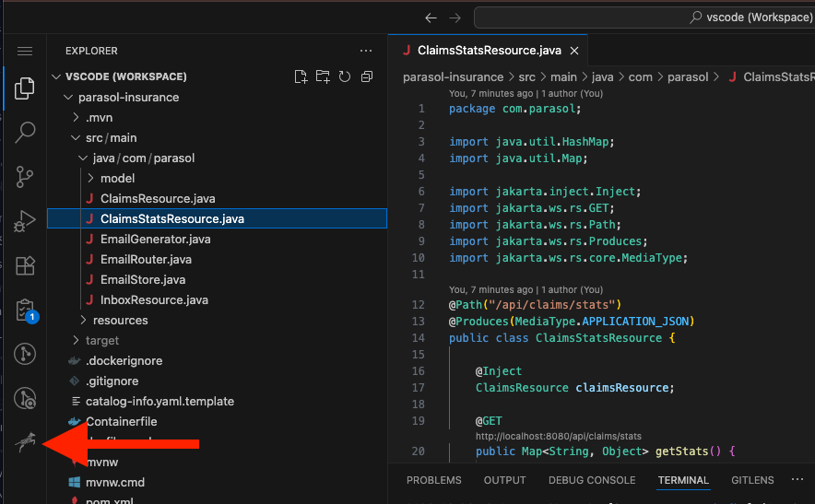Open the http://localhost:8080/api/claims/stats code lens link
This screenshot has height=504, width=815.
pyautogui.click(x=558, y=437)
